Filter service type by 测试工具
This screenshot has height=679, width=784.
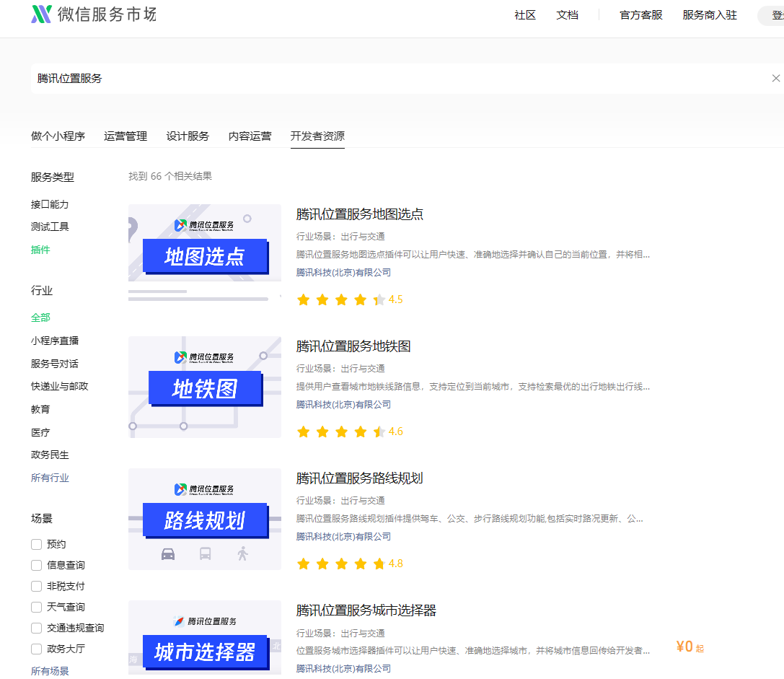click(x=50, y=227)
